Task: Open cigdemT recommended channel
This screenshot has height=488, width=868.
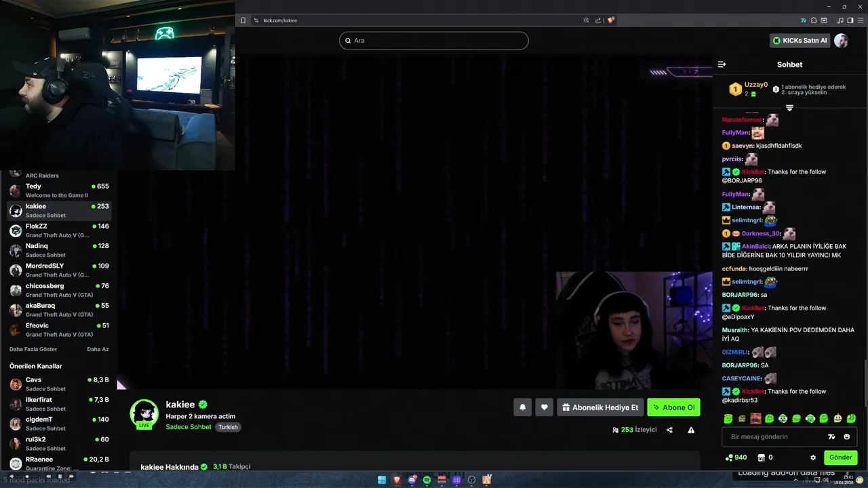Action: [60, 424]
